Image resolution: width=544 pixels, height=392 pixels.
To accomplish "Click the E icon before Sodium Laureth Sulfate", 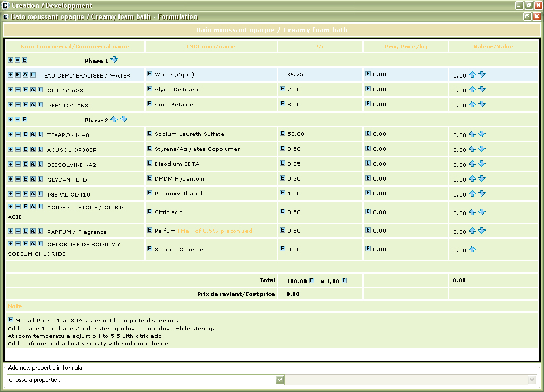I will click(x=150, y=133).
